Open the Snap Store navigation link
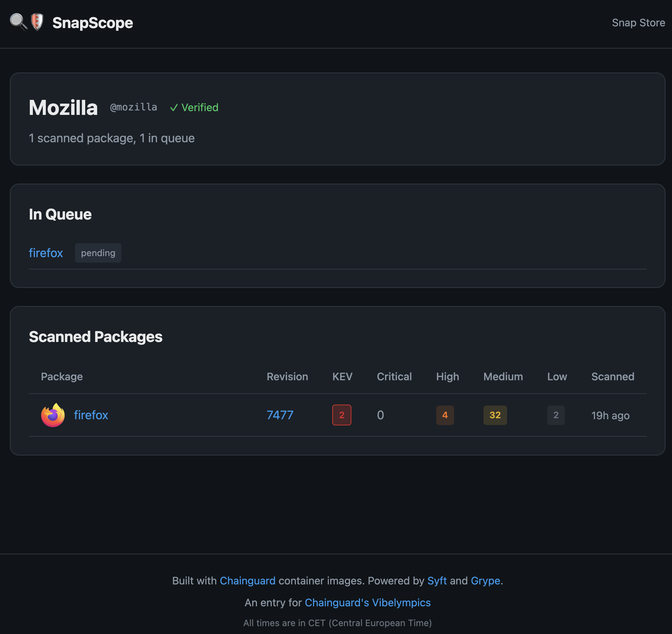672x634 pixels. point(638,23)
